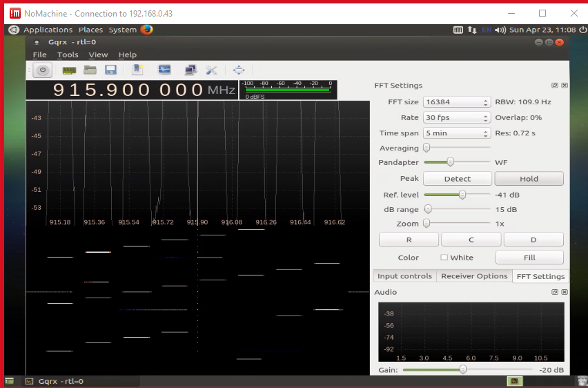Click the 916.08 frequency axis label
The width and height of the screenshot is (588, 388).
[231, 222]
